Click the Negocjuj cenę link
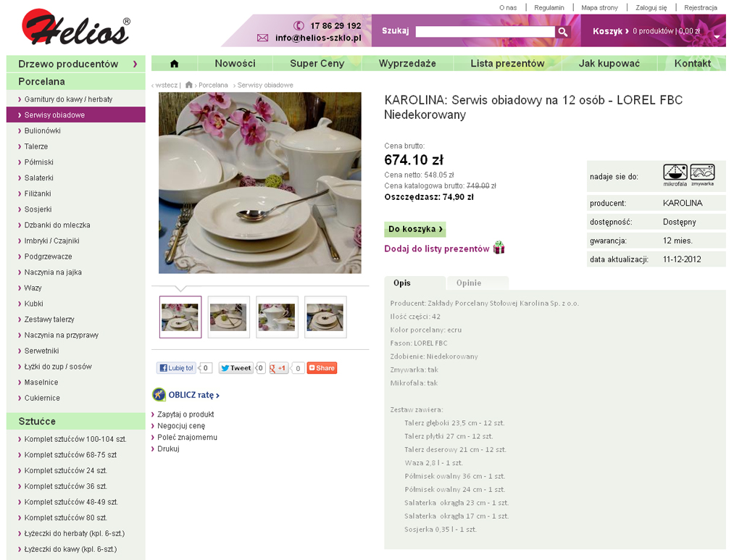The height and width of the screenshot is (560, 742). 181,426
